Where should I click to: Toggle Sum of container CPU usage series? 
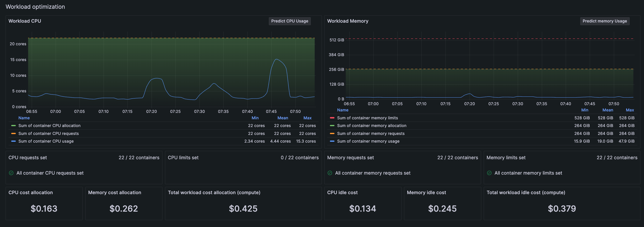(x=46, y=141)
